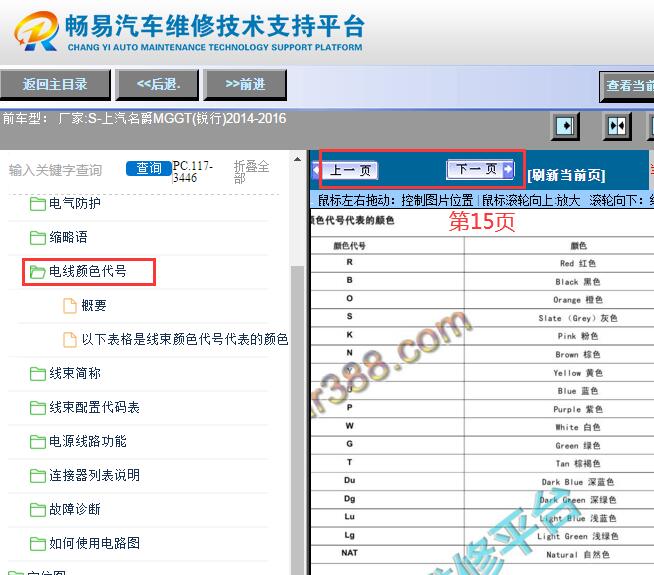Click the Lg color code cell
654x575 pixels.
point(350,535)
